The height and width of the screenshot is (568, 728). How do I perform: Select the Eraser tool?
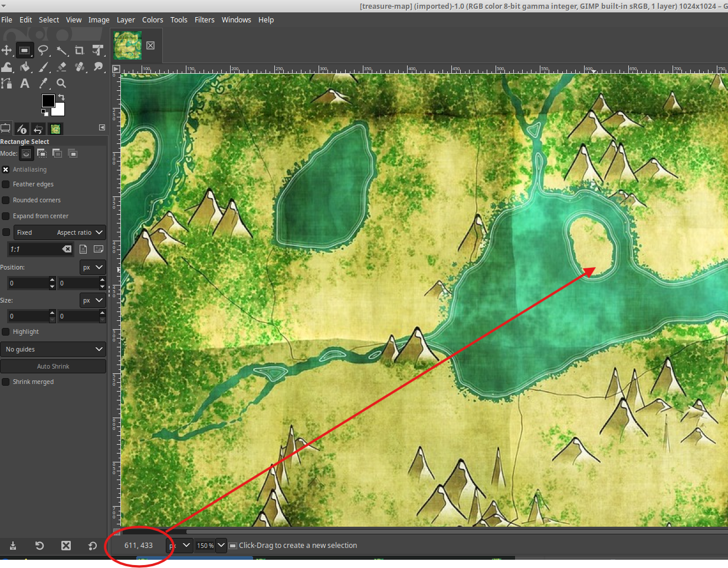61,67
